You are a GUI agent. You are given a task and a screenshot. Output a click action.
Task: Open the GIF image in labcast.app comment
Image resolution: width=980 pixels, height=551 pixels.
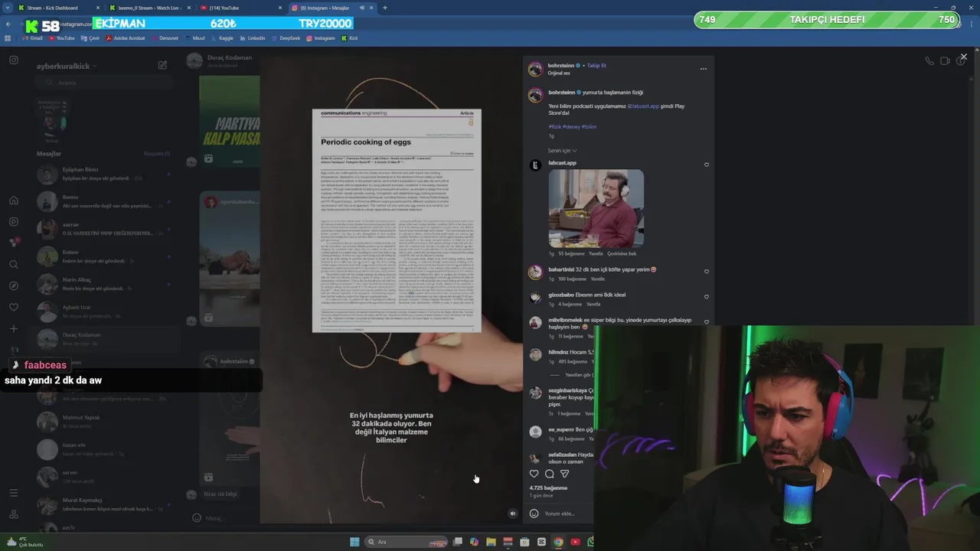pyautogui.click(x=596, y=208)
